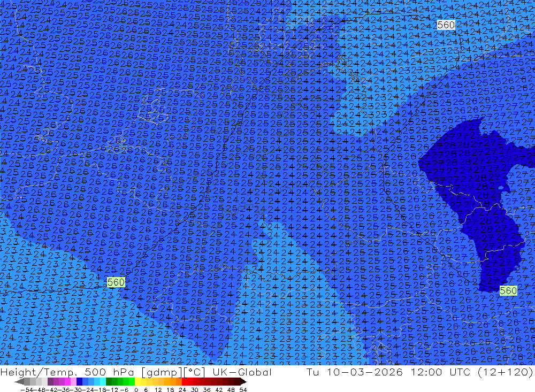Pick the dark blue legend swatch
Screen dimensions: 535x392
click(79, 382)
